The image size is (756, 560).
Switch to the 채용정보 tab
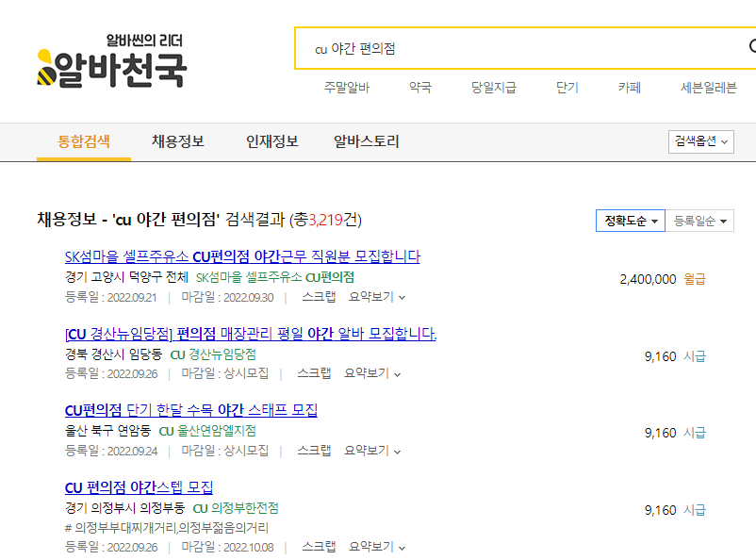[x=178, y=141]
